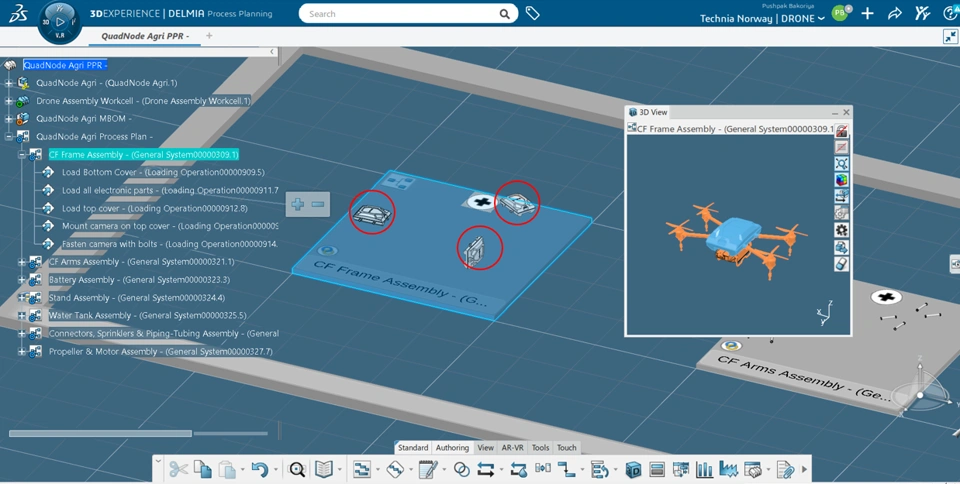Screen dimensions: 960x484
Task: Click the drone model in 3D View
Action: click(735, 240)
